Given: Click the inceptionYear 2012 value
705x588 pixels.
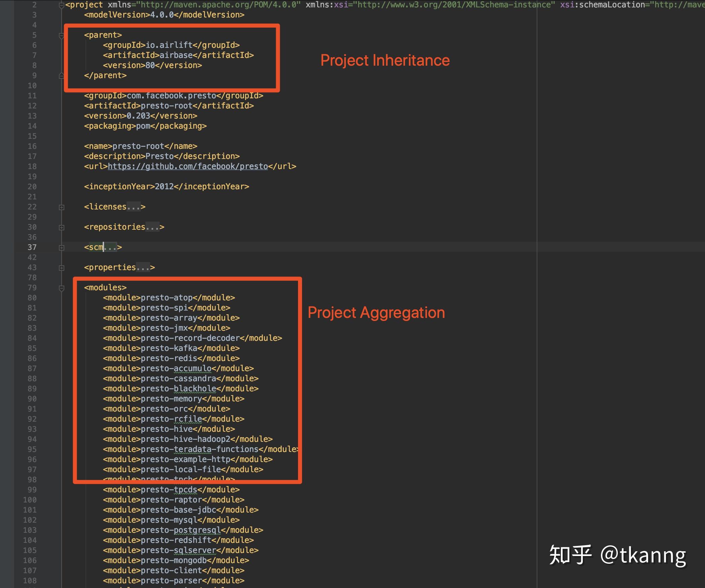Looking at the screenshot, I should pyautogui.click(x=164, y=187).
